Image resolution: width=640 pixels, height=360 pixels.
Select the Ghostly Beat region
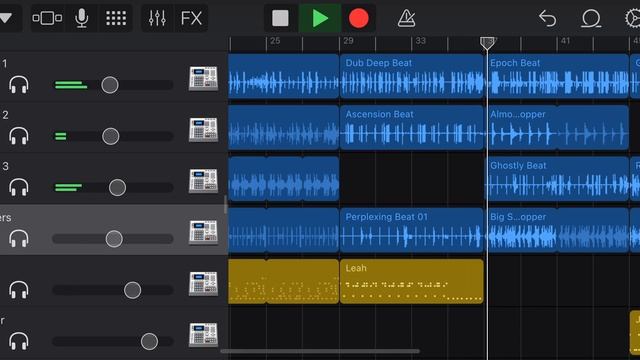[557, 179]
